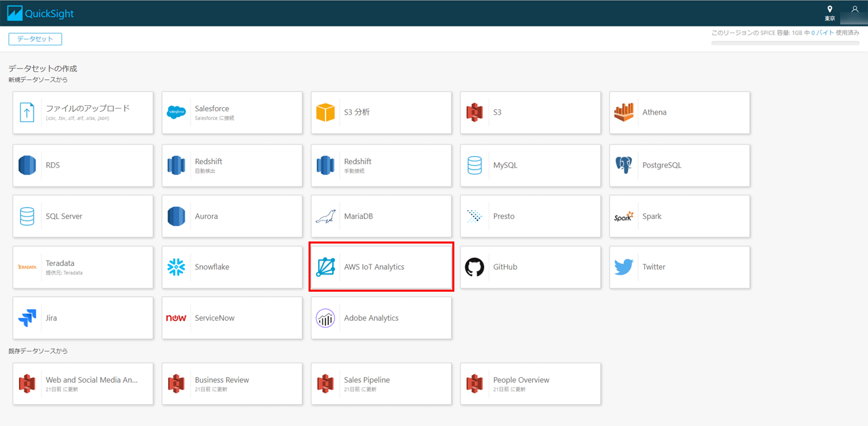
Task: Click the MariaDB seal icon
Action: point(325,216)
